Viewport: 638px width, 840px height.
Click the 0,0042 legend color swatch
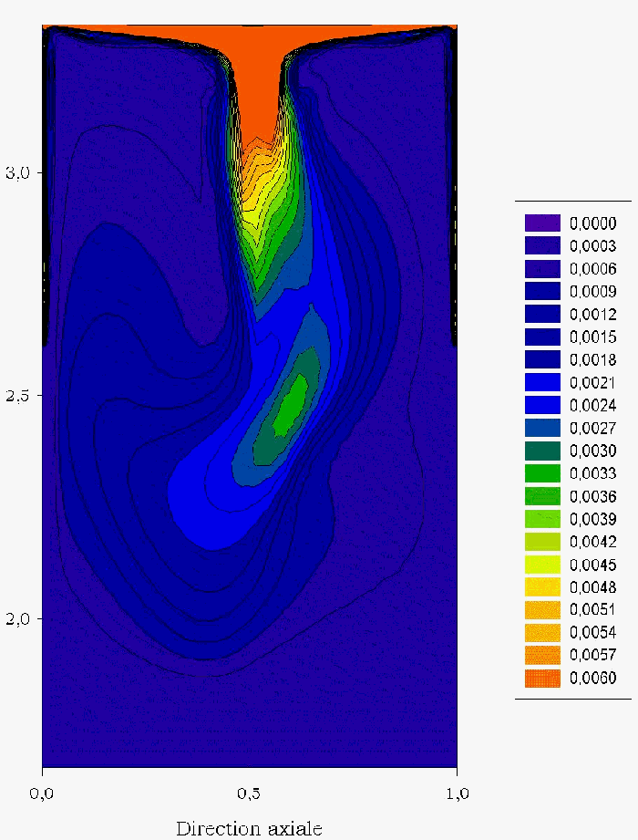tap(542, 542)
